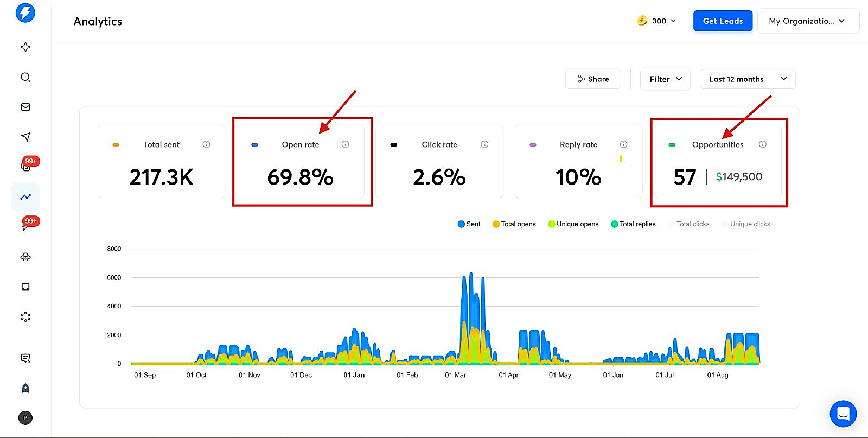Click info icon on Reply rate card
The width and height of the screenshot is (868, 438).
click(x=623, y=144)
